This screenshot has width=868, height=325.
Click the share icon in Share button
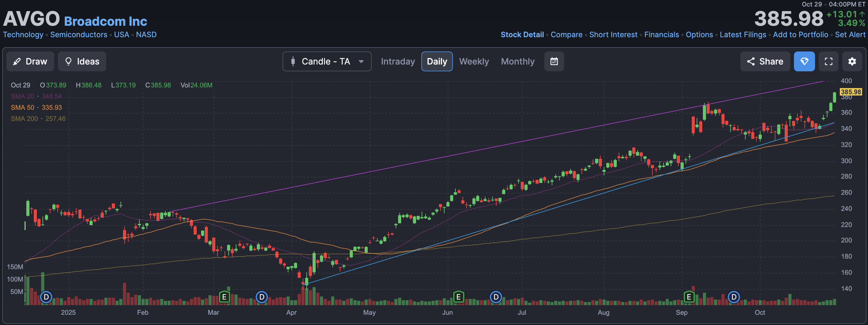pyautogui.click(x=751, y=61)
